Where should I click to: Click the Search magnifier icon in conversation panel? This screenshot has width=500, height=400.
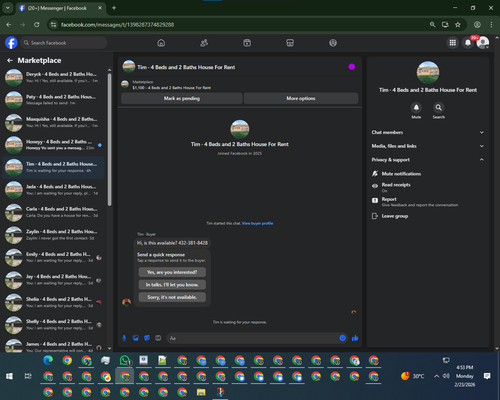click(x=439, y=107)
